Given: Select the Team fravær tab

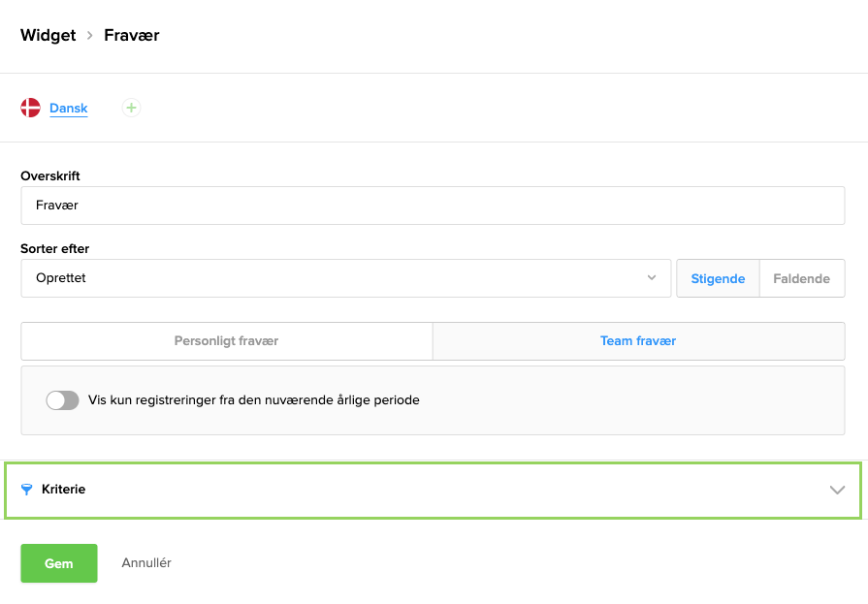Looking at the screenshot, I should [x=638, y=341].
